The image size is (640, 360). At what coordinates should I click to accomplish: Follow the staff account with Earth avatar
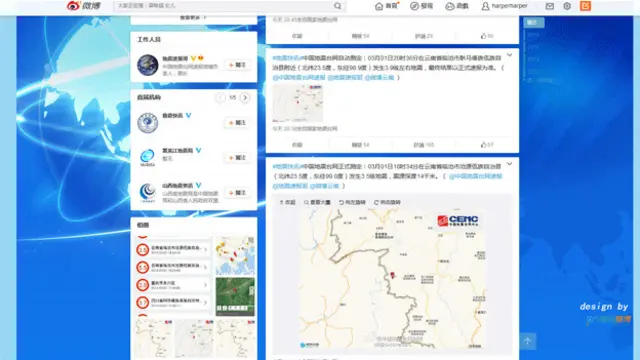[237, 65]
